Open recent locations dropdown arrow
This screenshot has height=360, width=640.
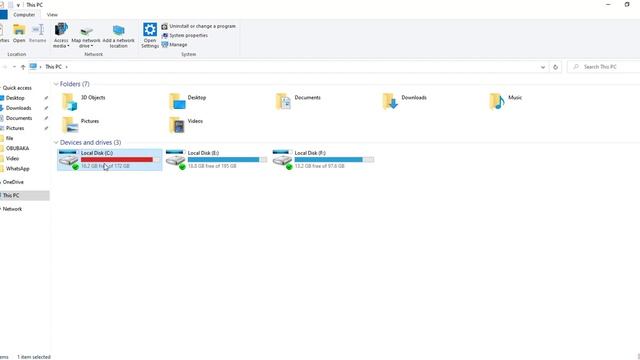click(14, 67)
